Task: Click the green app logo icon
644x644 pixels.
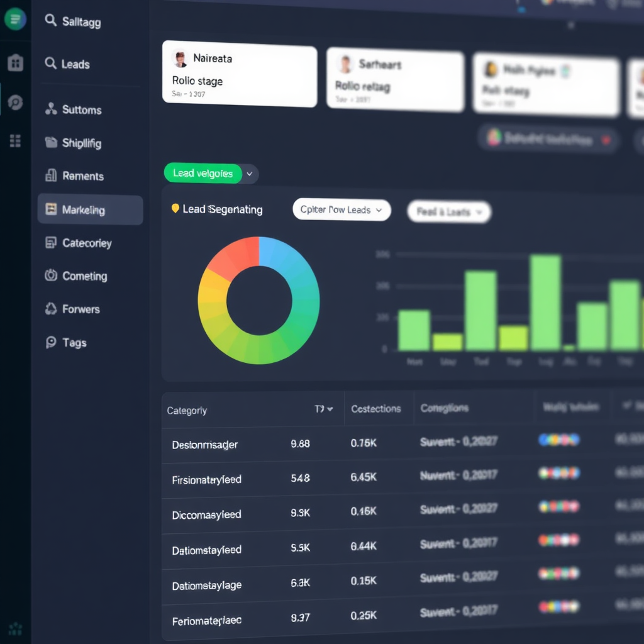Action: [x=15, y=19]
